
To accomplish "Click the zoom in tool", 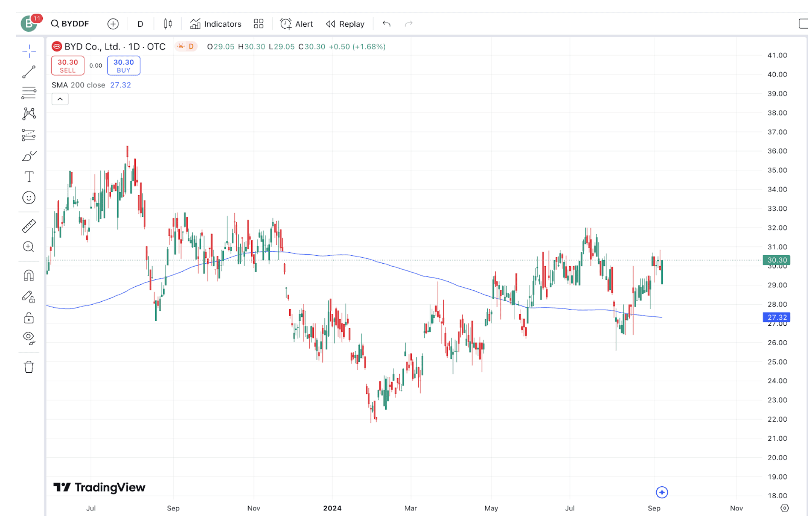I will 29,247.
